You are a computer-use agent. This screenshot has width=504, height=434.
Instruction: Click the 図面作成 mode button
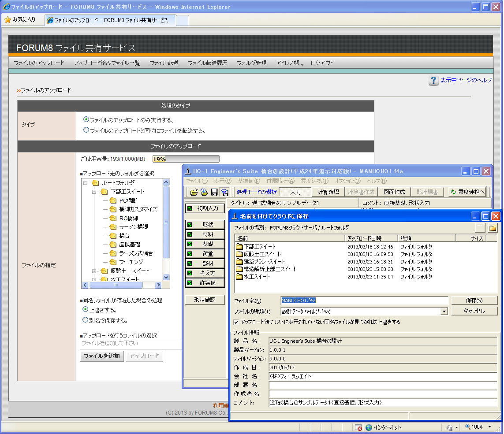(x=394, y=192)
